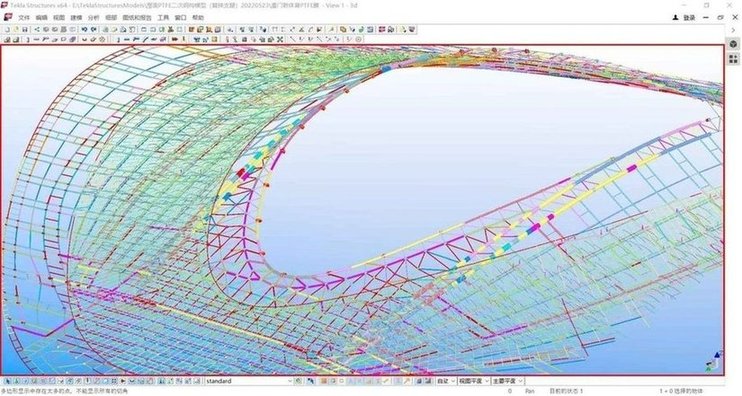
Task: Click the new model icon in toolbar
Action: 8,29
